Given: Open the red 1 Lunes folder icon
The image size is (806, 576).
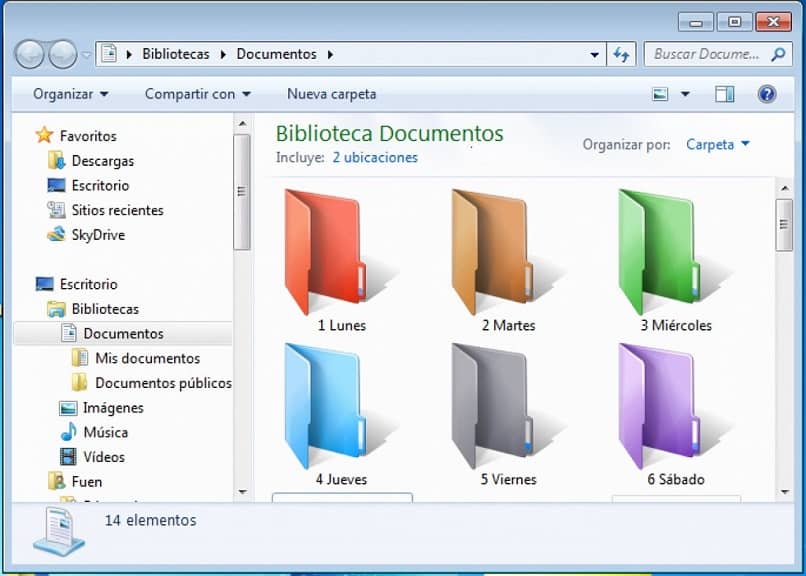Looking at the screenshot, I should (x=324, y=252).
